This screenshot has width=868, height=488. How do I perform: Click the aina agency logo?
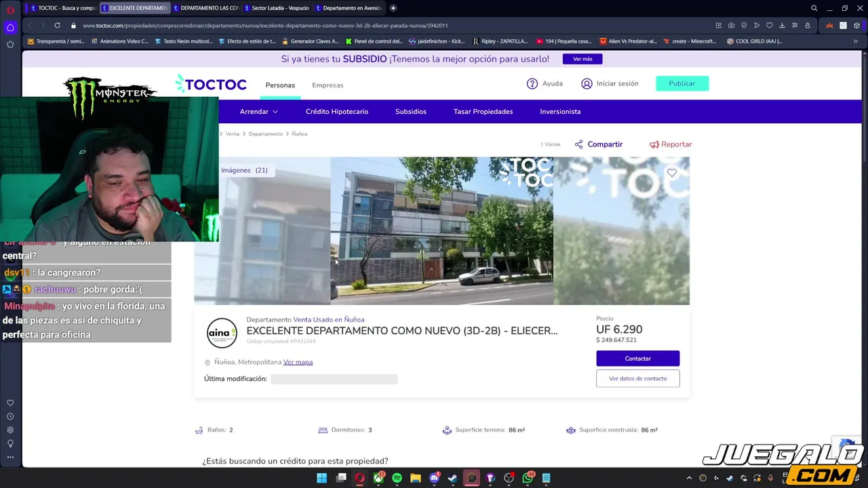coord(222,333)
